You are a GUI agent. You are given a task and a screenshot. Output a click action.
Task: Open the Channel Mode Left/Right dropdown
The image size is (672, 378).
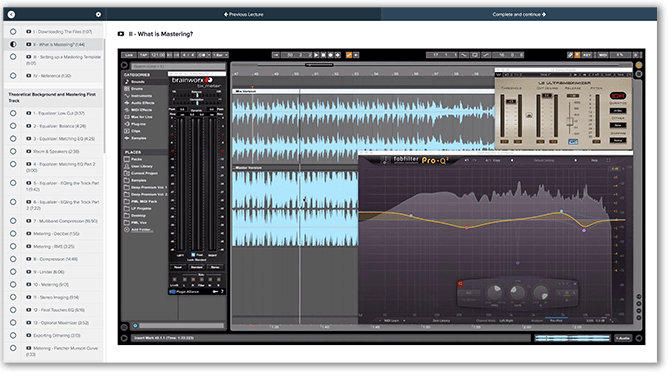(506, 321)
